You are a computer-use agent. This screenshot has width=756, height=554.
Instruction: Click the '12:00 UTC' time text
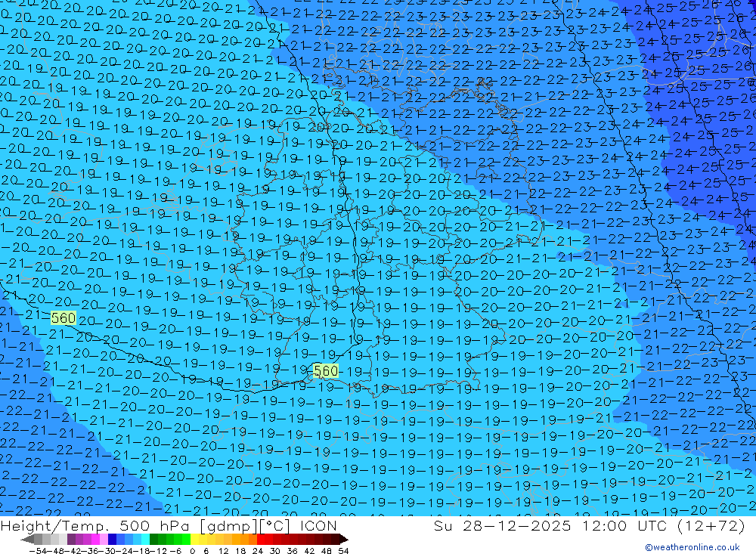coord(624,525)
